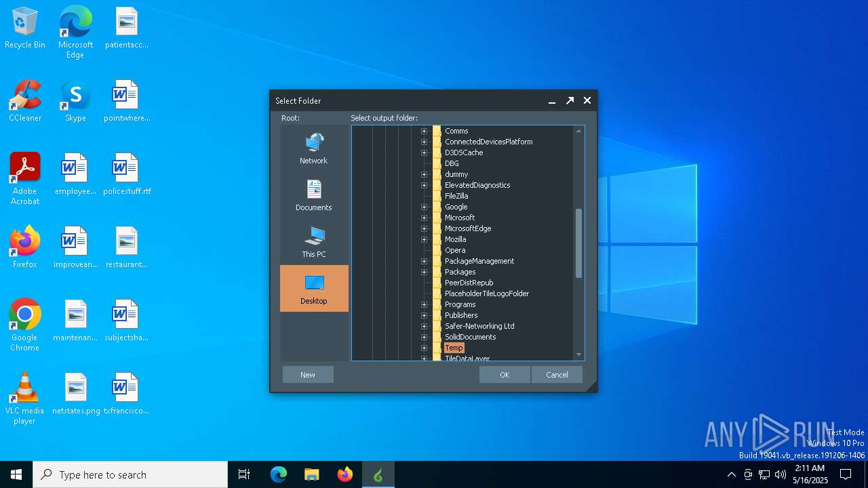The width and height of the screenshot is (868, 488).
Task: Click folder tree scroll down arrow
Action: [578, 354]
